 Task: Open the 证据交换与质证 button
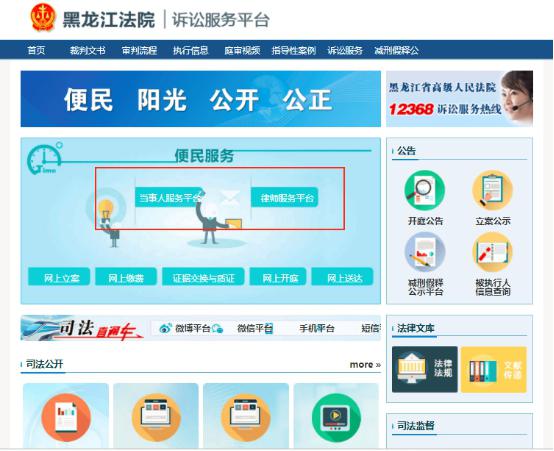(203, 277)
